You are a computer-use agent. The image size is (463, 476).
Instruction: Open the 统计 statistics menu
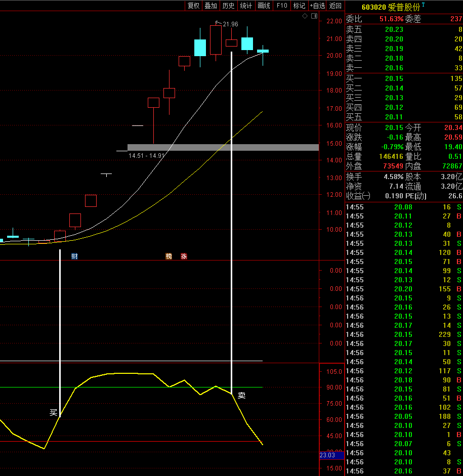pyautogui.click(x=246, y=6)
